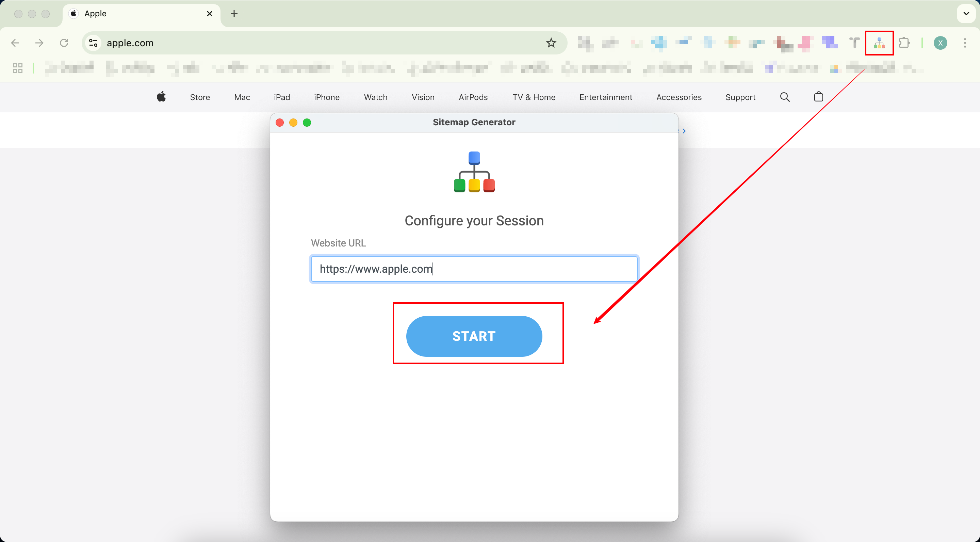Click the Sitemap Generator extension icon in the toolbar
This screenshot has width=980, height=542.
(x=879, y=43)
